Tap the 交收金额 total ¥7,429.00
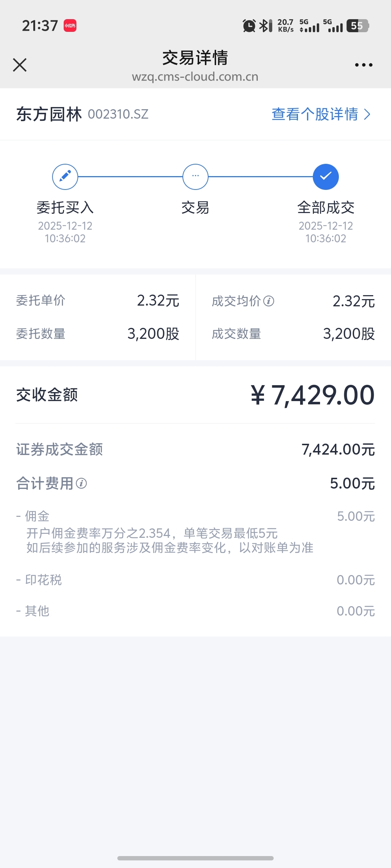 (x=313, y=395)
